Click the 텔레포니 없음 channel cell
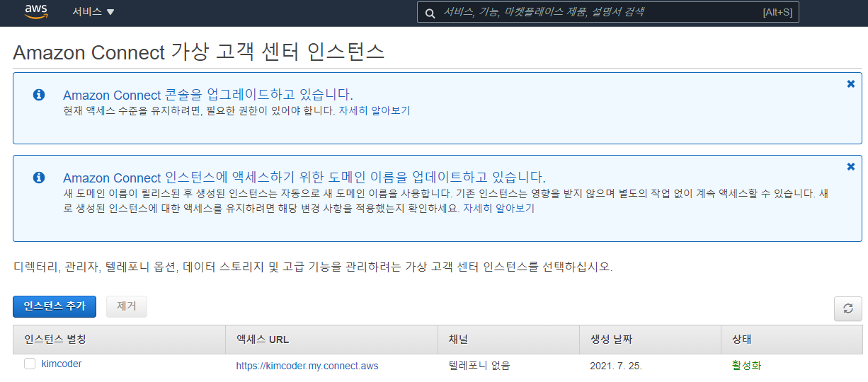The image size is (868, 382). 479,366
